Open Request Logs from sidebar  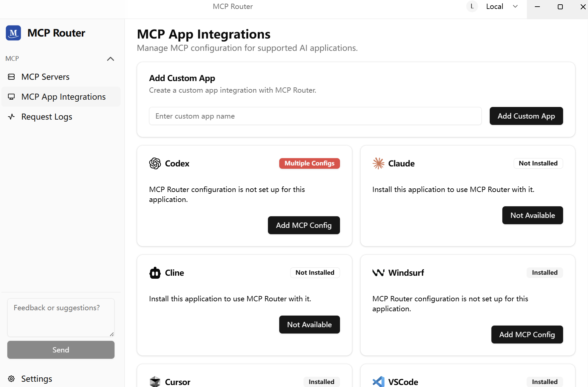point(46,117)
